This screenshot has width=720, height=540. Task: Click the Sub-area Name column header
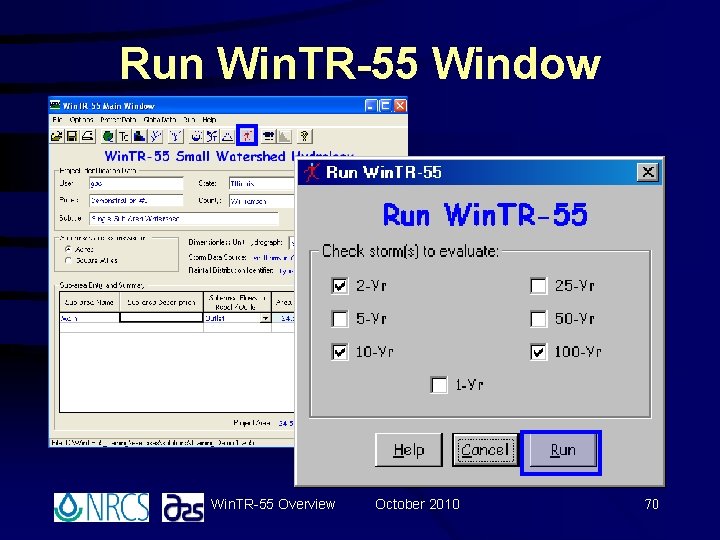[89, 302]
